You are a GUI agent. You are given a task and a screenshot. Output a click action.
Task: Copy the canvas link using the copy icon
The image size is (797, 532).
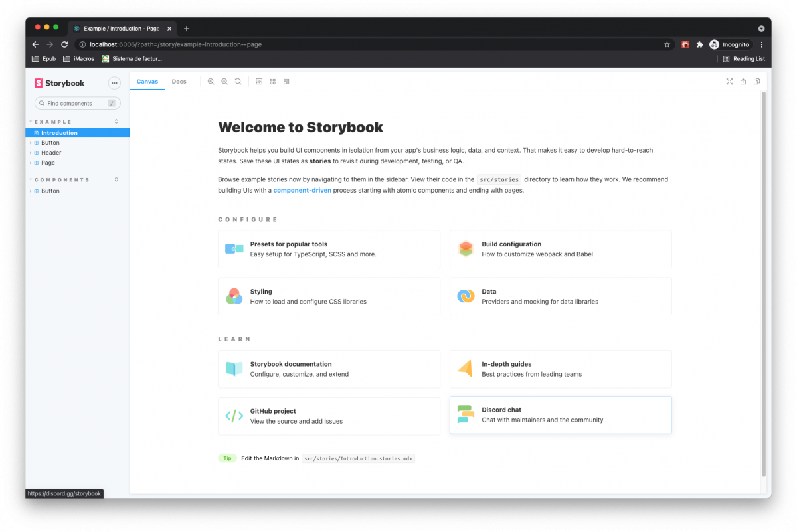click(756, 81)
